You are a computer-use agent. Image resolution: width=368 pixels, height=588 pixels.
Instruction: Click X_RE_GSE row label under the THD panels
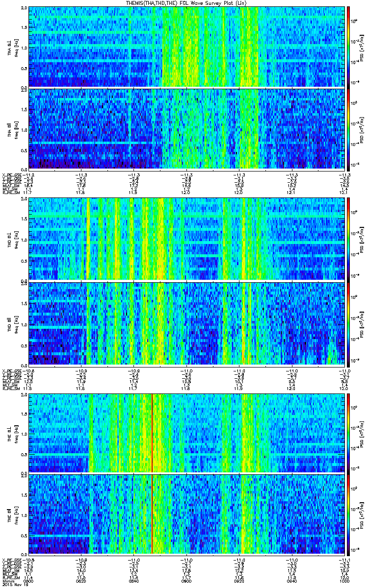[12, 370]
